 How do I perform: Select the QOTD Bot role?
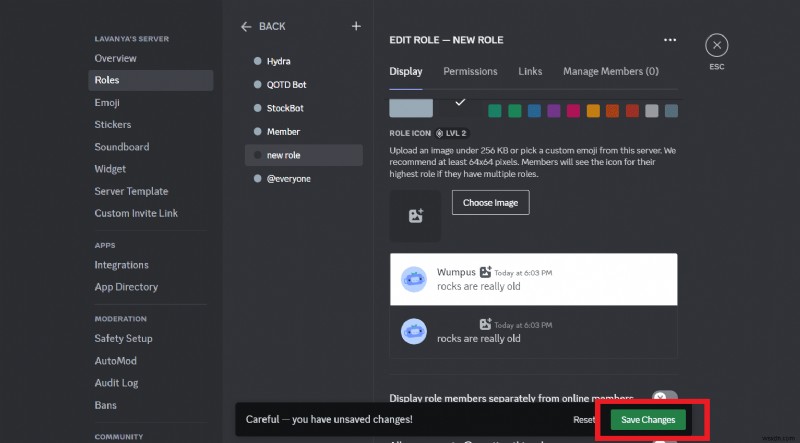(304, 85)
